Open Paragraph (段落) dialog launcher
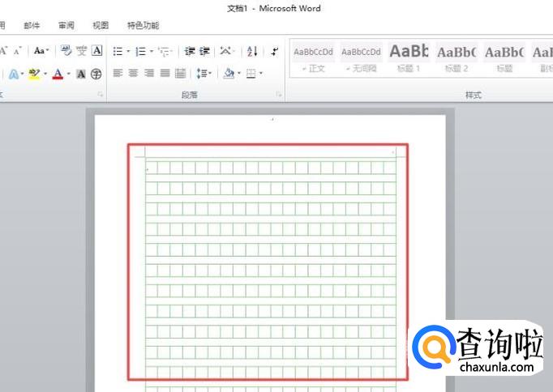 (279, 95)
